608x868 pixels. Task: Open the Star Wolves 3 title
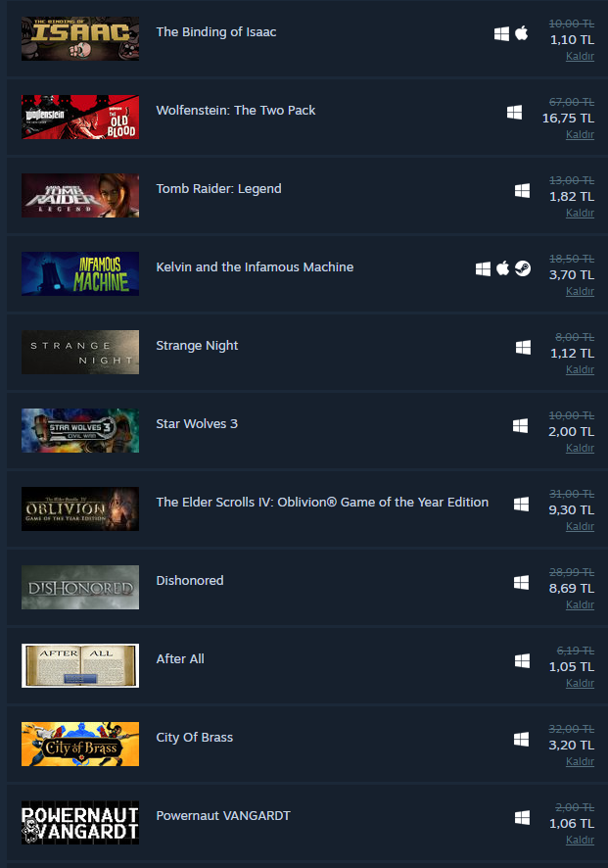[197, 424]
